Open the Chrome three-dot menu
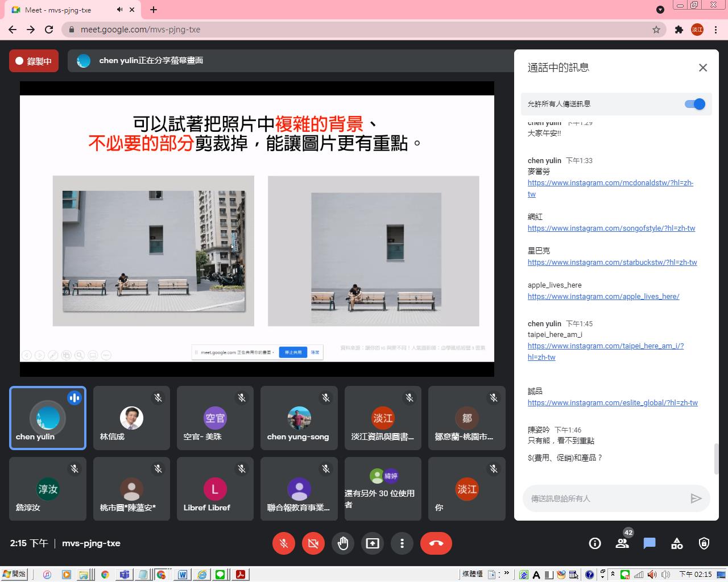The image size is (728, 582). [x=716, y=30]
